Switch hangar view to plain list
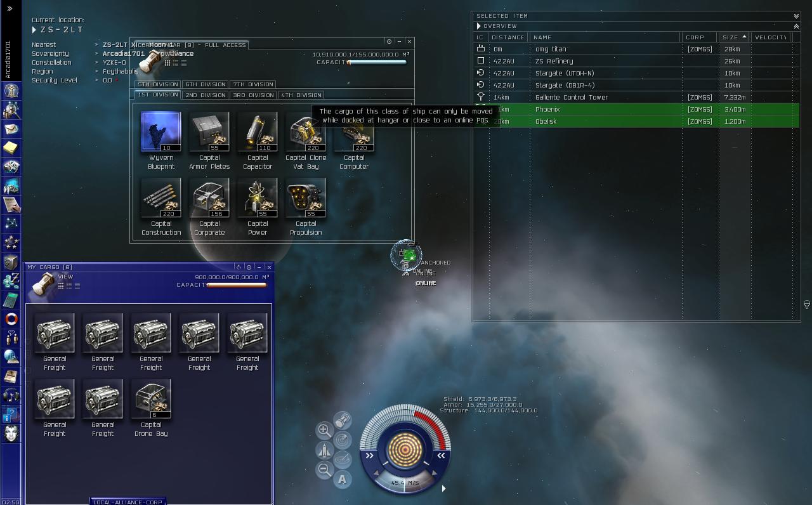 click(184, 63)
